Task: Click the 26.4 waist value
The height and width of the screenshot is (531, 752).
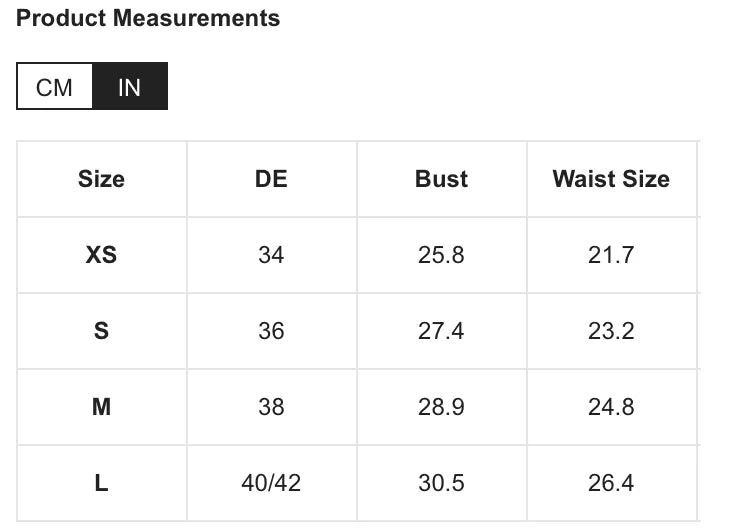Action: click(611, 483)
